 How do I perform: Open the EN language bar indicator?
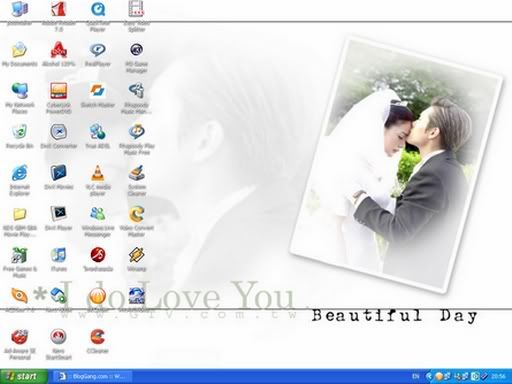(x=416, y=377)
